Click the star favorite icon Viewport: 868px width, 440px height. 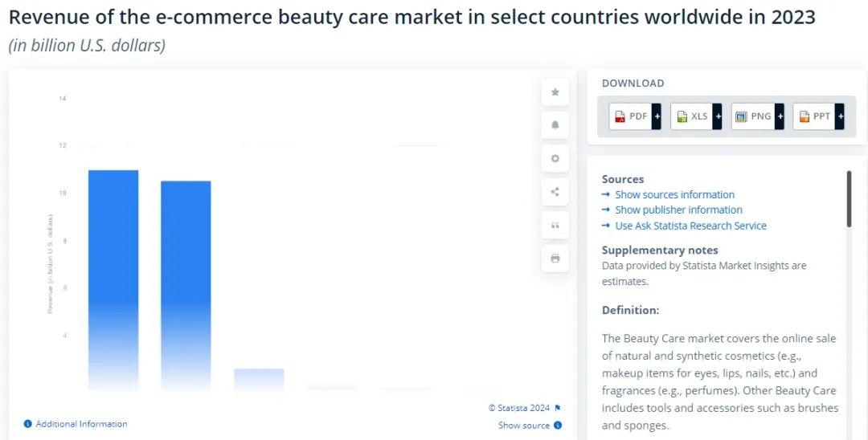click(555, 92)
